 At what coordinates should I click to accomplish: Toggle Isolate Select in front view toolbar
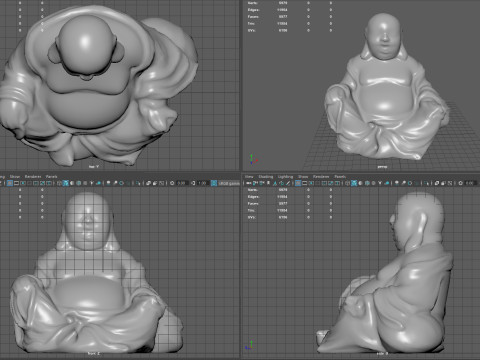coord(137,183)
